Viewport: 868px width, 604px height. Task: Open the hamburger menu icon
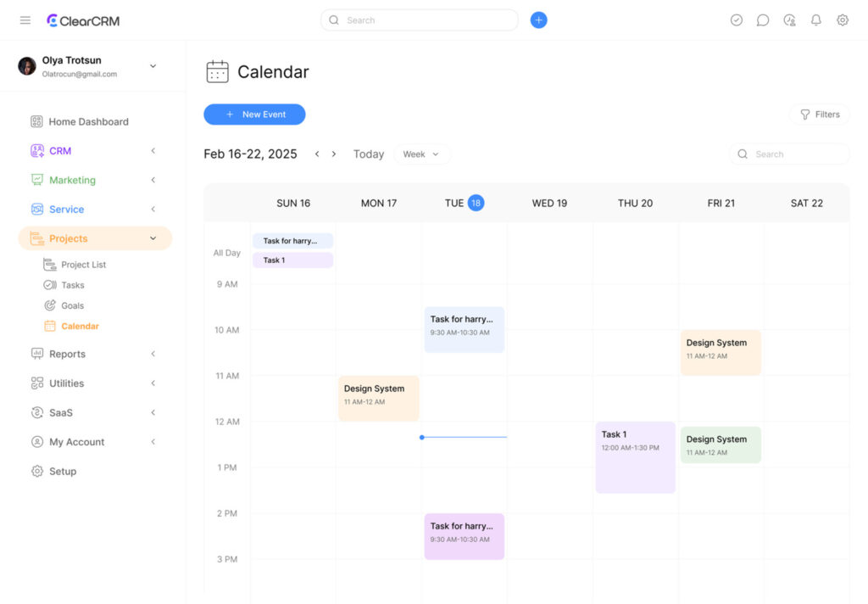(25, 20)
